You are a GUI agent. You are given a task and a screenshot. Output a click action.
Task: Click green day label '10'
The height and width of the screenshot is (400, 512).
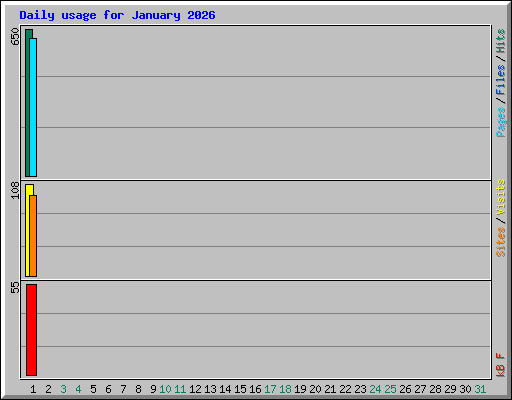pyautogui.click(x=165, y=389)
